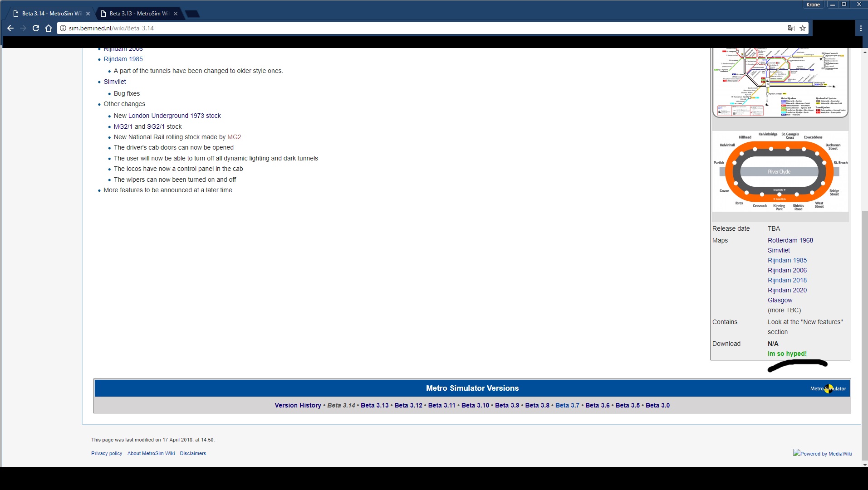868x490 pixels.
Task: Open the Beta 3.10 version link
Action: (x=476, y=405)
